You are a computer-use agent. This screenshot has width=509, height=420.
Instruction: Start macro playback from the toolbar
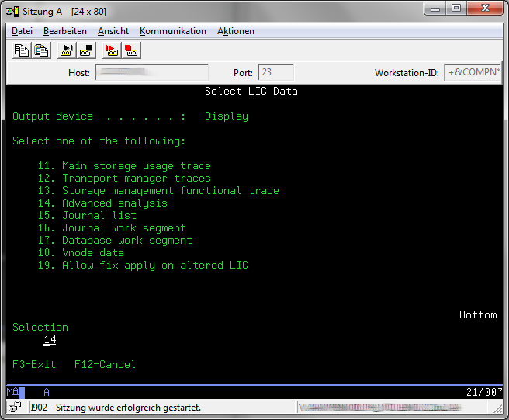(x=66, y=50)
